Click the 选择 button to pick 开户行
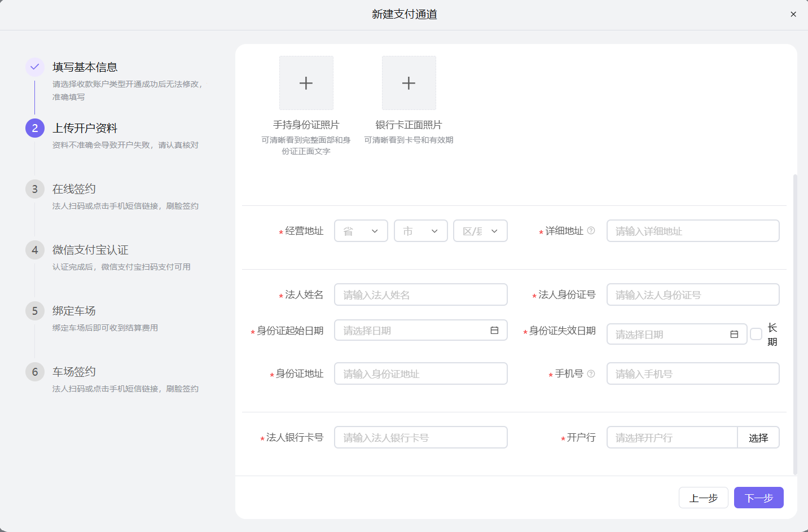Screen dimensions: 808x532 click(x=758, y=437)
